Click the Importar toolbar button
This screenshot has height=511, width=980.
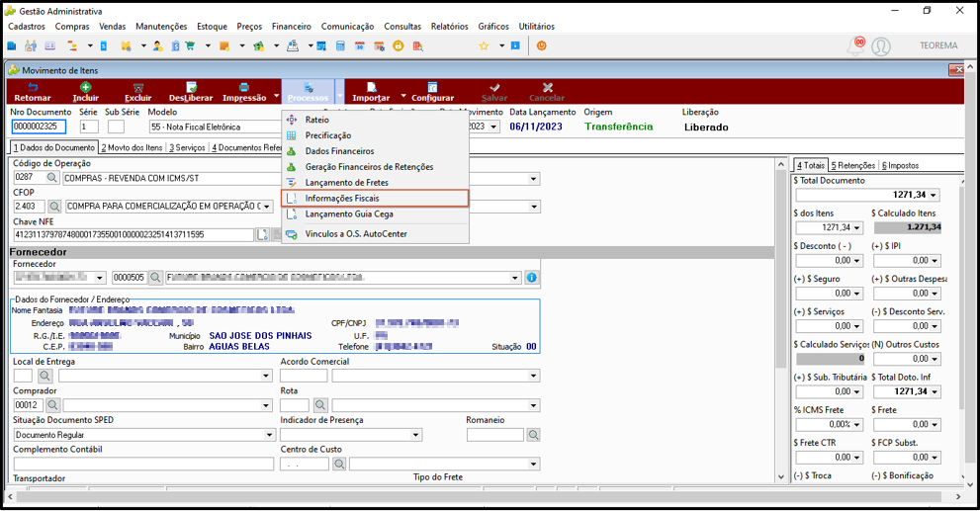(x=371, y=92)
